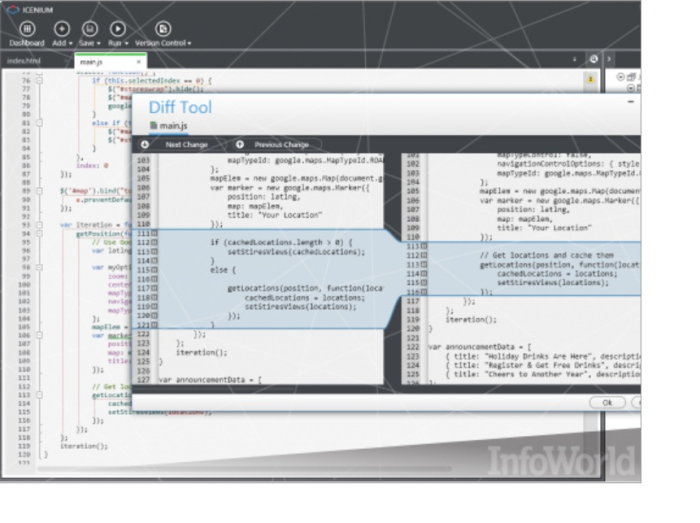Click change marker at line 113 in left diff

(154, 252)
